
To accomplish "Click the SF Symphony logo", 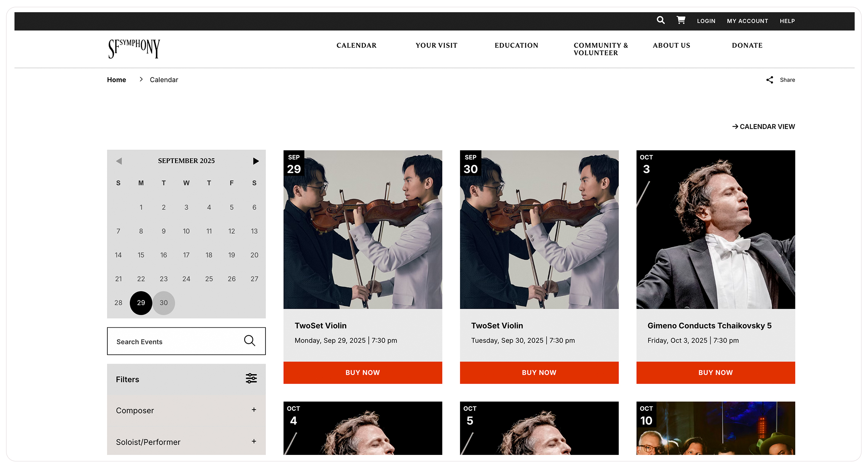I will pos(134,49).
